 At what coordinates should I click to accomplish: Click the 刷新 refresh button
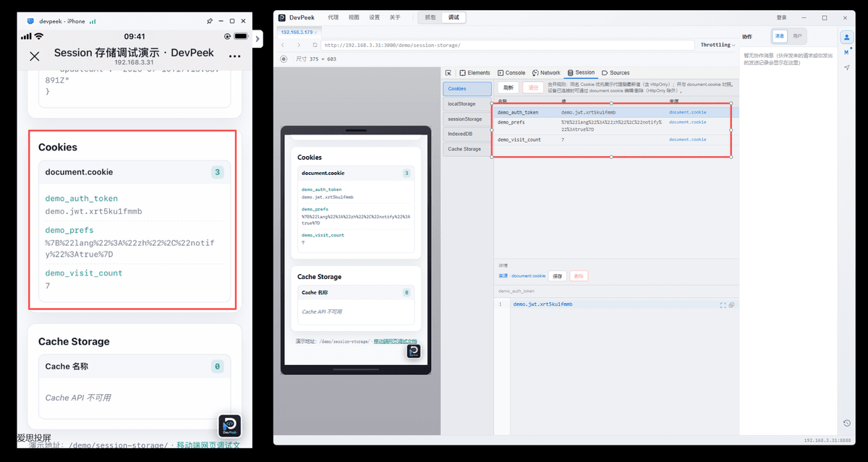509,87
